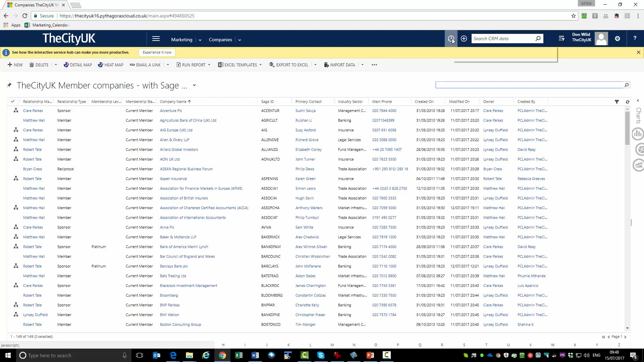The height and width of the screenshot is (362, 644).
Task: Open recently viewed items clock icon
Action: pyautogui.click(x=451, y=39)
